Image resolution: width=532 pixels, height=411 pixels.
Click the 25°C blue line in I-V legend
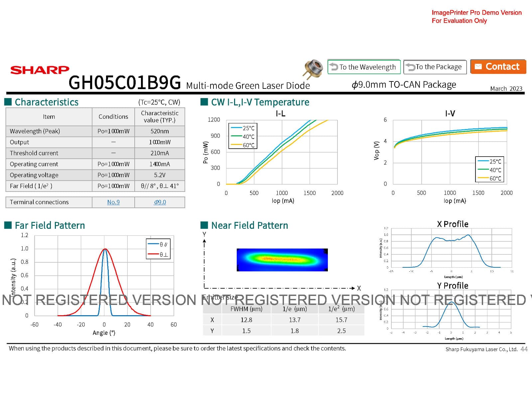click(x=483, y=161)
